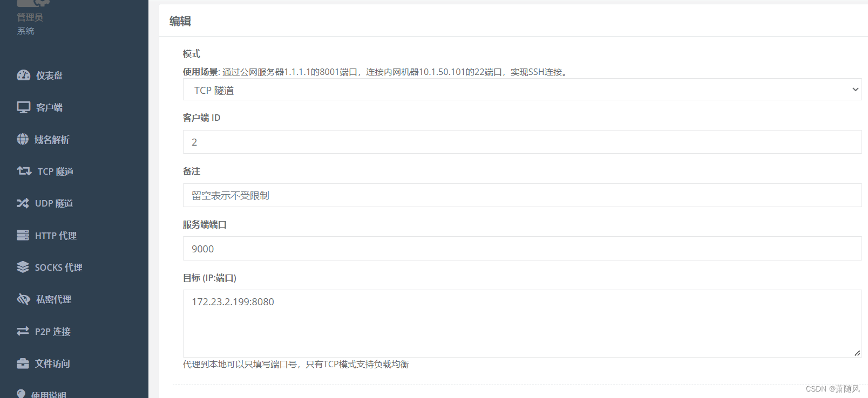This screenshot has width=868, height=398.
Task: Click the 模式 label
Action: coord(192,53)
